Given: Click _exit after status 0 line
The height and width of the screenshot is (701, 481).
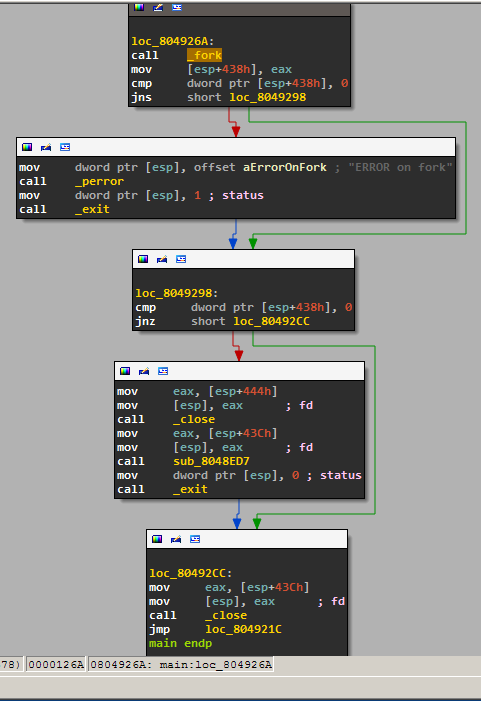Looking at the screenshot, I should pyautogui.click(x=190, y=489).
